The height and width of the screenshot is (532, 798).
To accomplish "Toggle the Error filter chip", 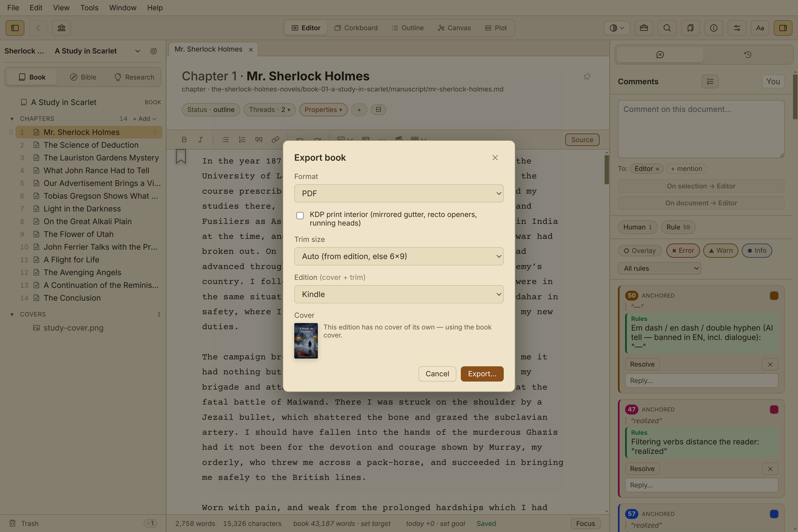I will click(x=683, y=250).
